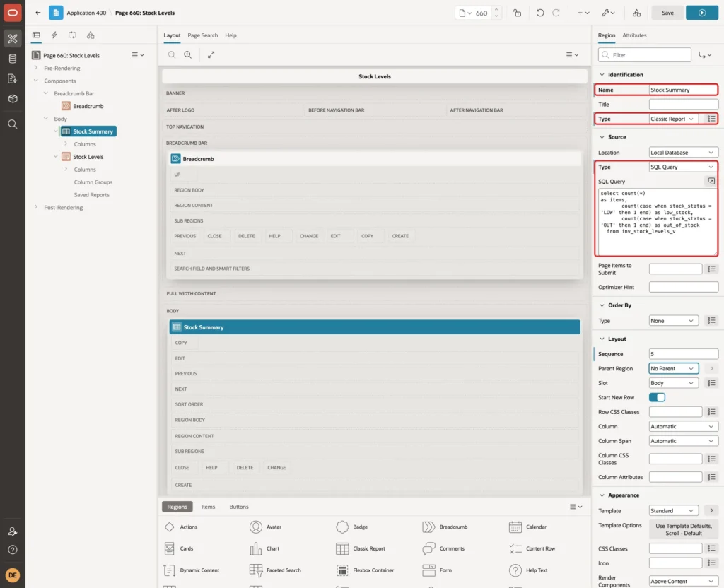Click the Sequence input field

coord(684,354)
